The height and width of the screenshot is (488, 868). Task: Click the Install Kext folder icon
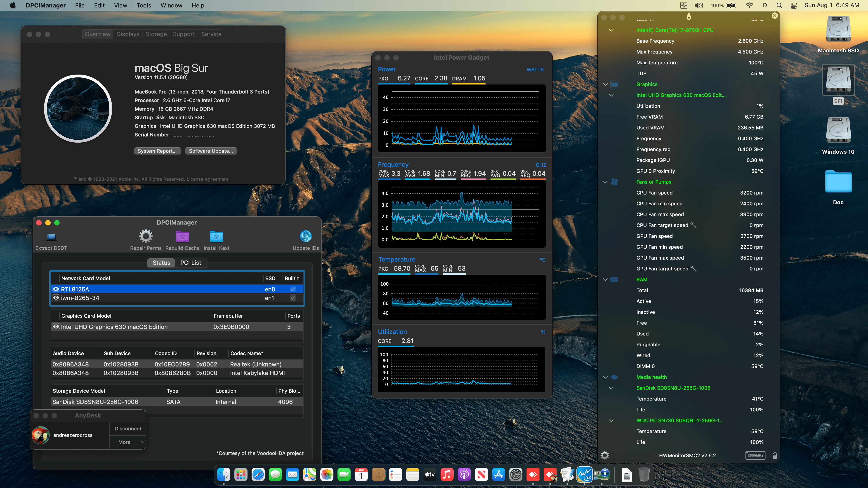point(216,236)
